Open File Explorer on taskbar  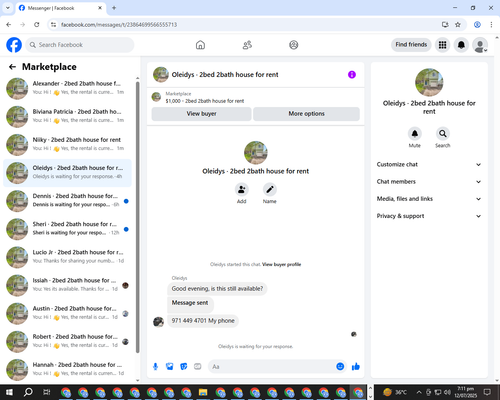[203, 392]
